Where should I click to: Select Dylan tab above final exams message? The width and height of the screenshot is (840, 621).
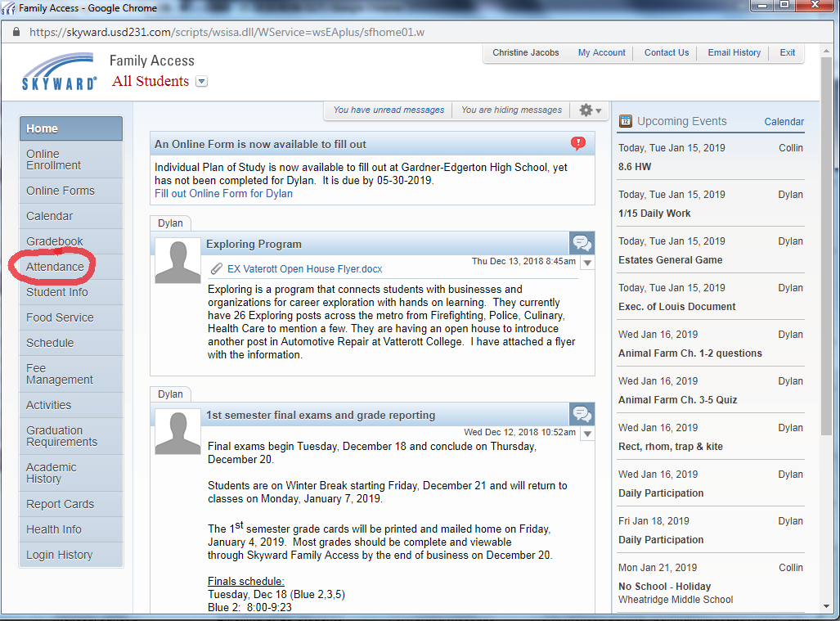pos(170,394)
